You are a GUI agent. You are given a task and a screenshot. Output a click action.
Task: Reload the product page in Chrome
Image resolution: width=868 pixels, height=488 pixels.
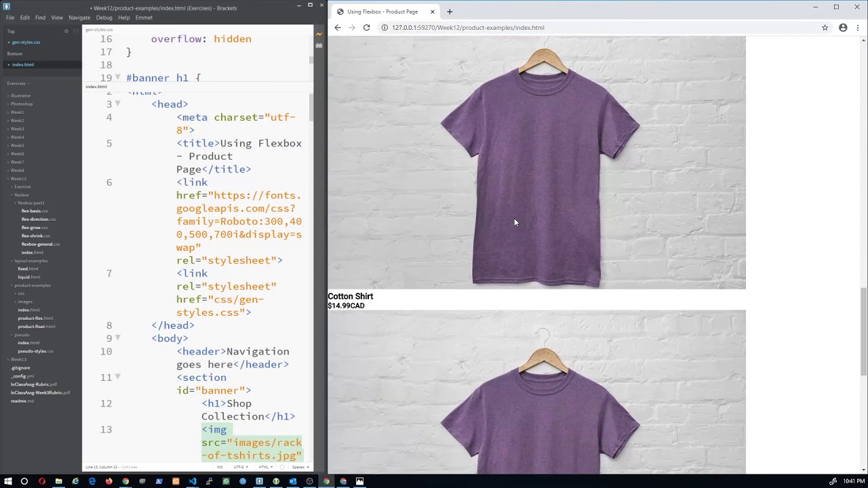pos(366,28)
